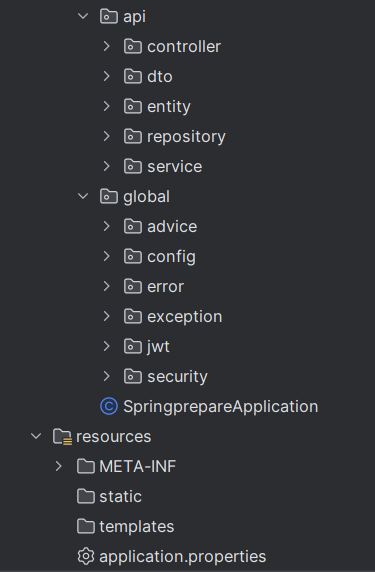Click the resources root folder icon
This screenshot has width=375, height=572.
[62, 437]
